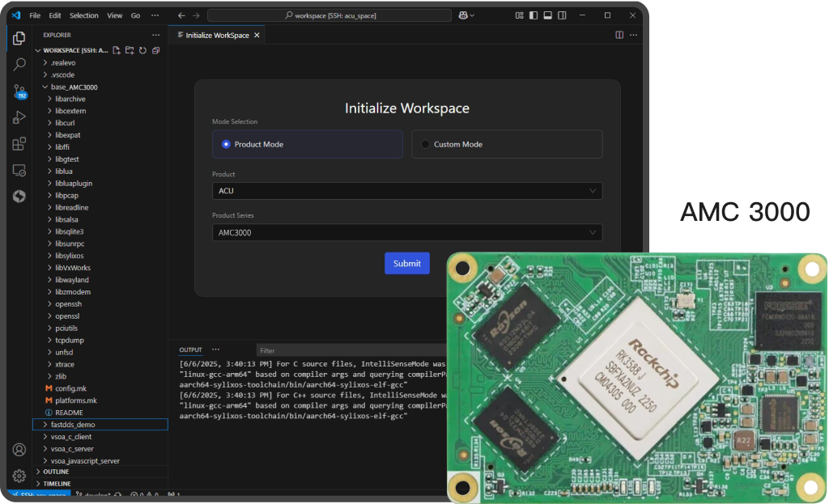This screenshot has height=504, width=829.
Task: Close the Initialize WorkSpace tab
Action: pyautogui.click(x=257, y=36)
